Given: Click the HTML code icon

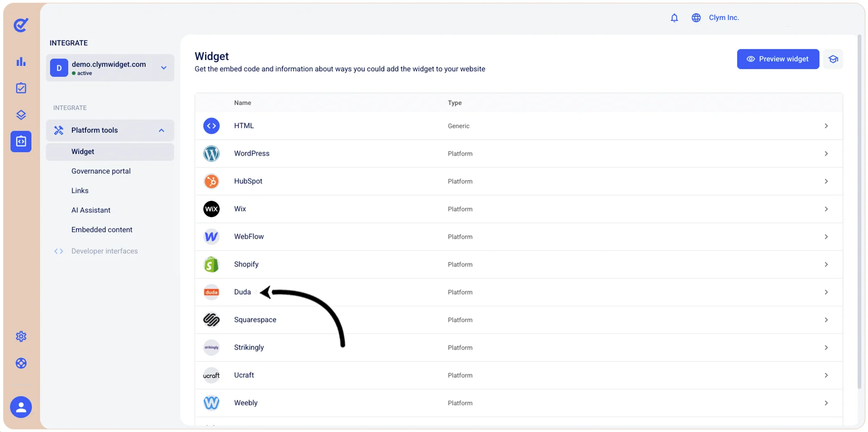Looking at the screenshot, I should coord(211,126).
